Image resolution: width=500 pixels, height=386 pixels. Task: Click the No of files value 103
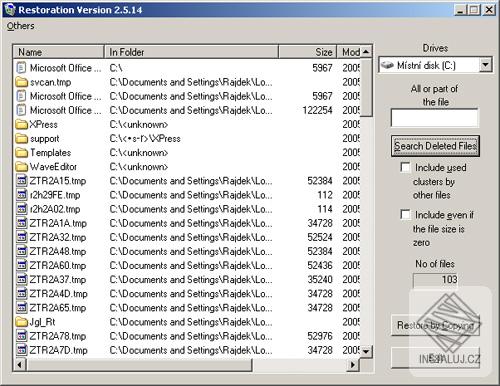[449, 279]
